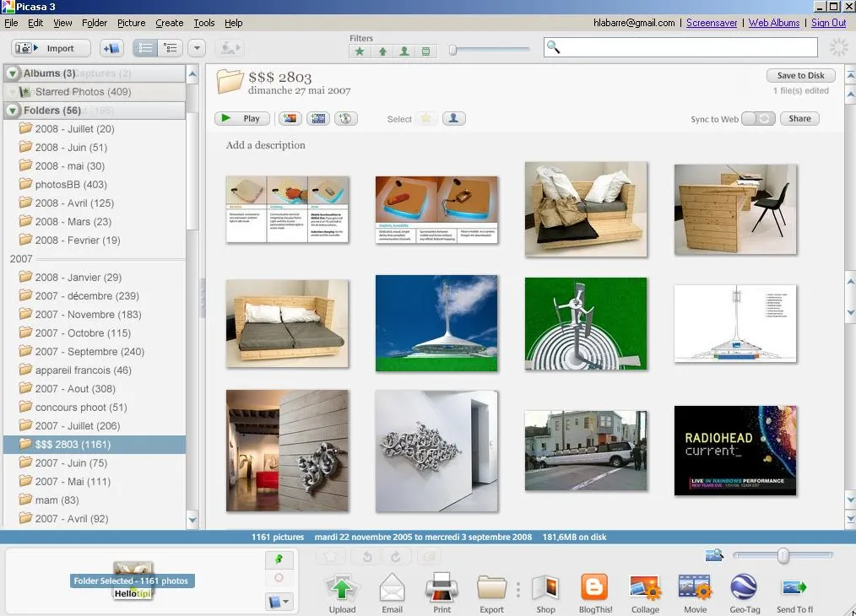Click the folder list scroll up arrow
Screen dimensions: 856x616
[x=192, y=73]
